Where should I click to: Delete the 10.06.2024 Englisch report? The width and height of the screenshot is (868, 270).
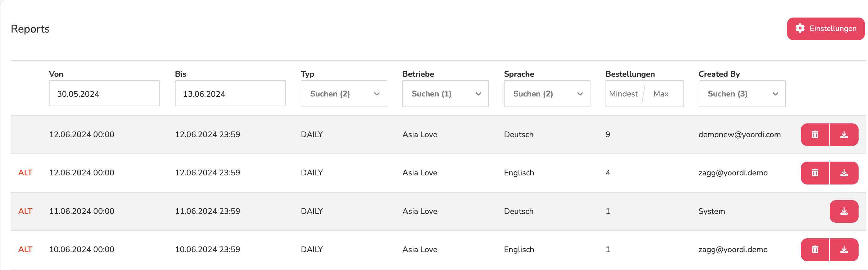click(x=815, y=250)
